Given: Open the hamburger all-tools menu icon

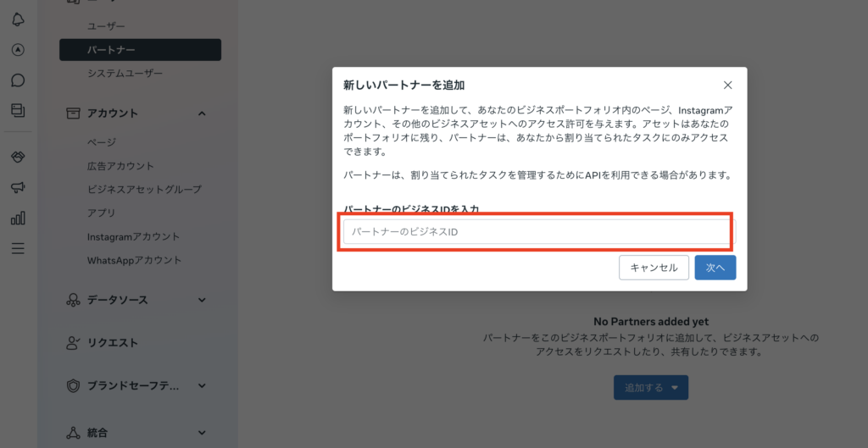Looking at the screenshot, I should [x=18, y=248].
